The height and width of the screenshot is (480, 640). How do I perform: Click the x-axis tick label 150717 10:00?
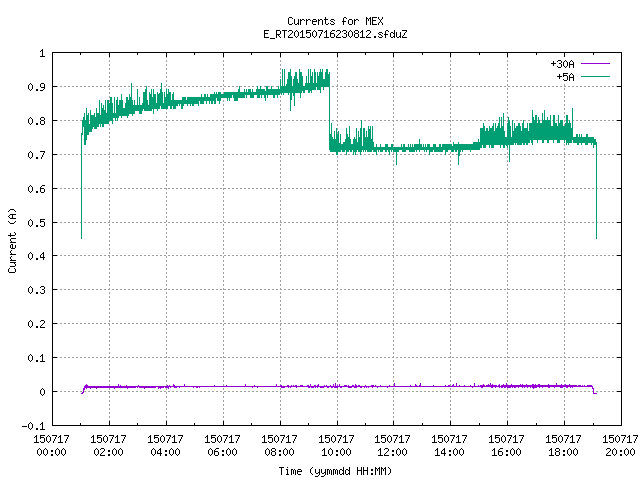336,446
